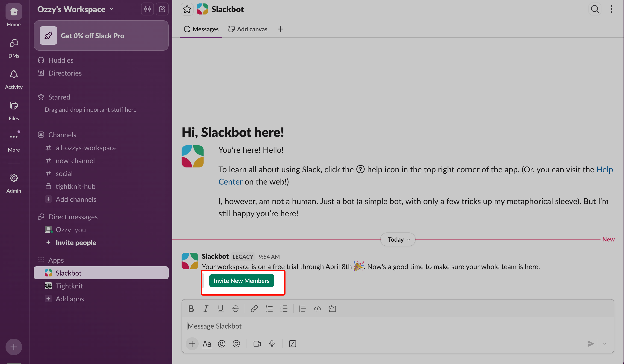Screen dimensions: 624x364
Task: Click the code block icon
Action: [332, 308]
